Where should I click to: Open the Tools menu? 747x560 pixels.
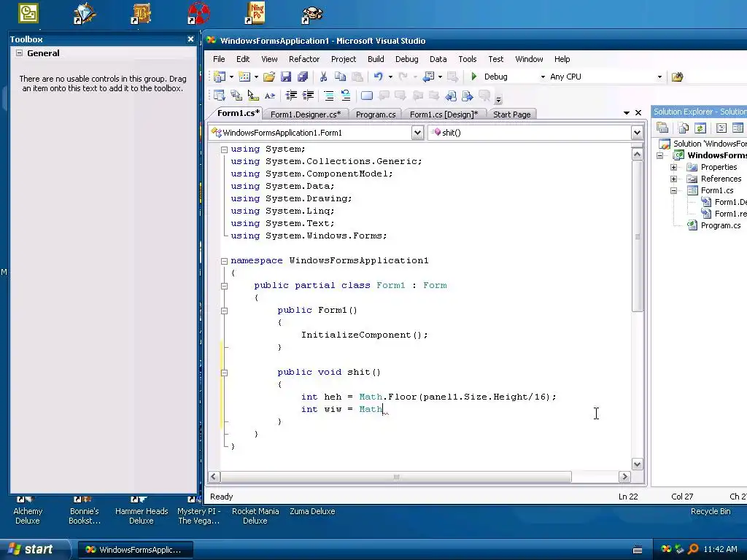click(x=468, y=59)
